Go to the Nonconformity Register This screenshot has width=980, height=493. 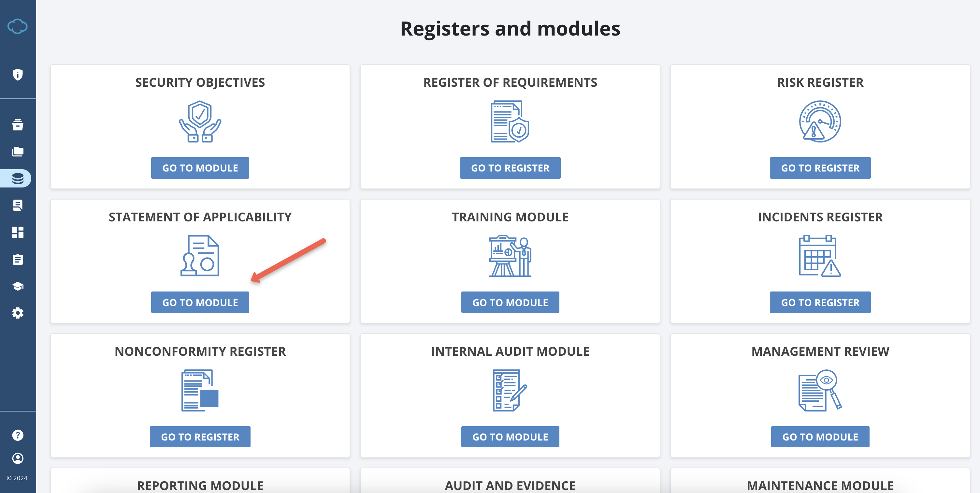[200, 437]
